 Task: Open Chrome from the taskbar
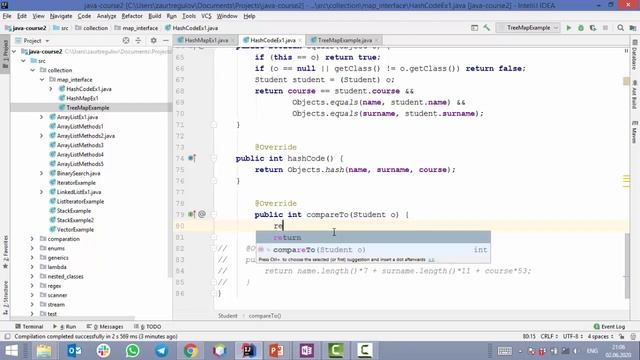[x=190, y=351]
